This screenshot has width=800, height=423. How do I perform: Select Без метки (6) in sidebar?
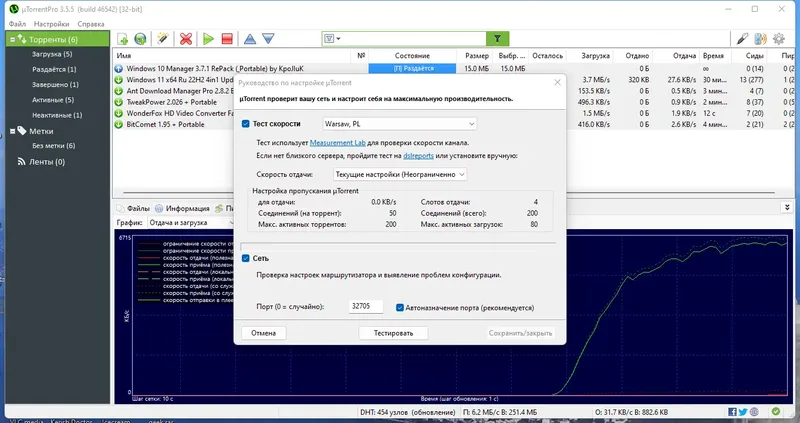click(x=54, y=146)
